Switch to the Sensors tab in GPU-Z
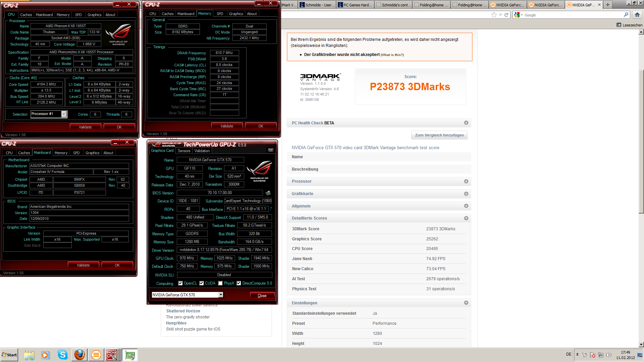This screenshot has height=362, width=644. pyautogui.click(x=184, y=151)
